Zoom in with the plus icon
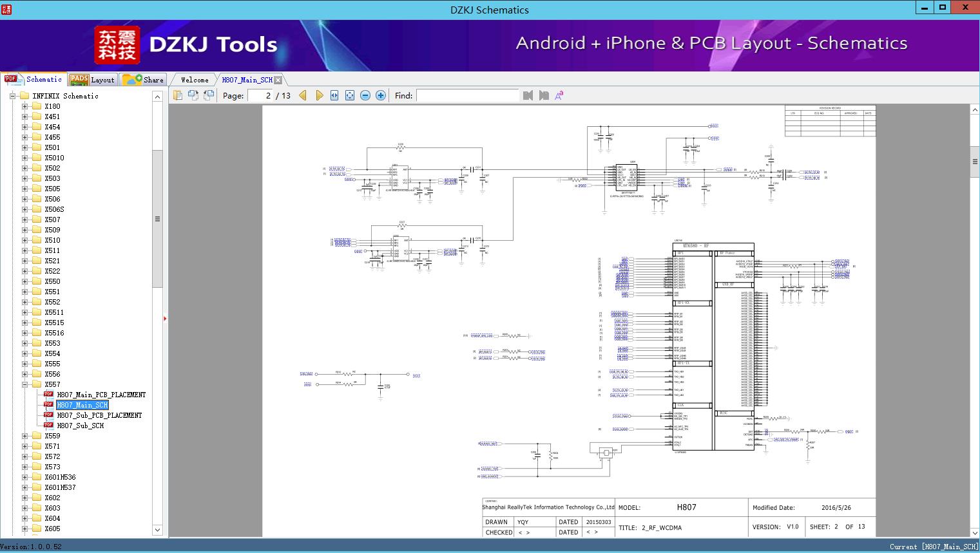This screenshot has width=980, height=553. pyautogui.click(x=381, y=95)
